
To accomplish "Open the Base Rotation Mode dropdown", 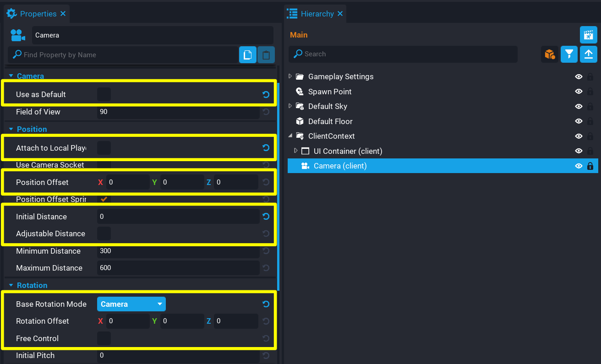I will click(131, 304).
